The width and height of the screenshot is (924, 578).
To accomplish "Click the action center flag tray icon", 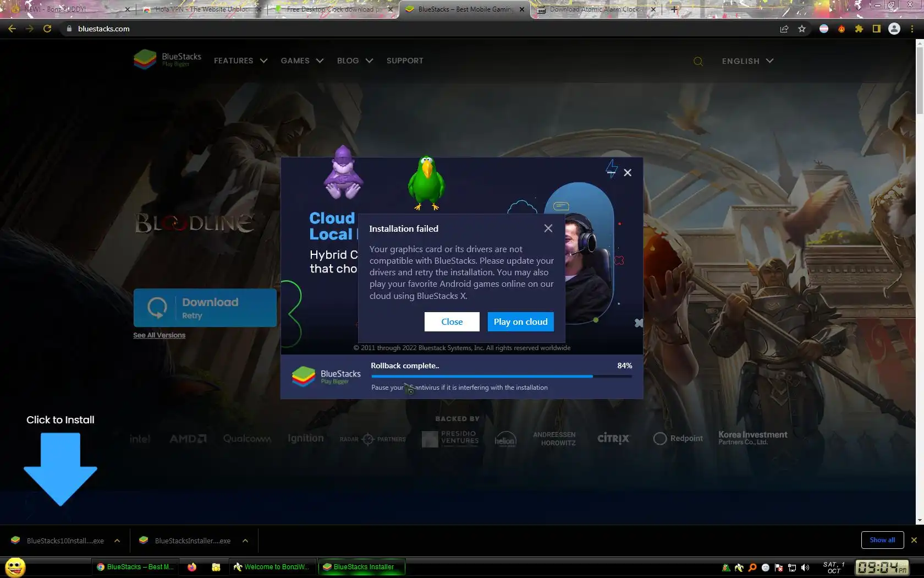I will (x=778, y=568).
